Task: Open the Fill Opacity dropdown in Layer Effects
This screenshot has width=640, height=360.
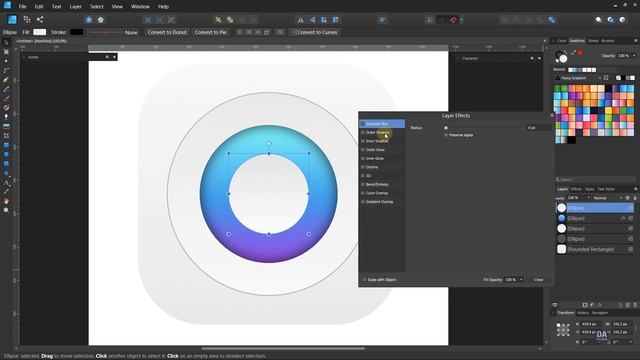Action: (521, 280)
